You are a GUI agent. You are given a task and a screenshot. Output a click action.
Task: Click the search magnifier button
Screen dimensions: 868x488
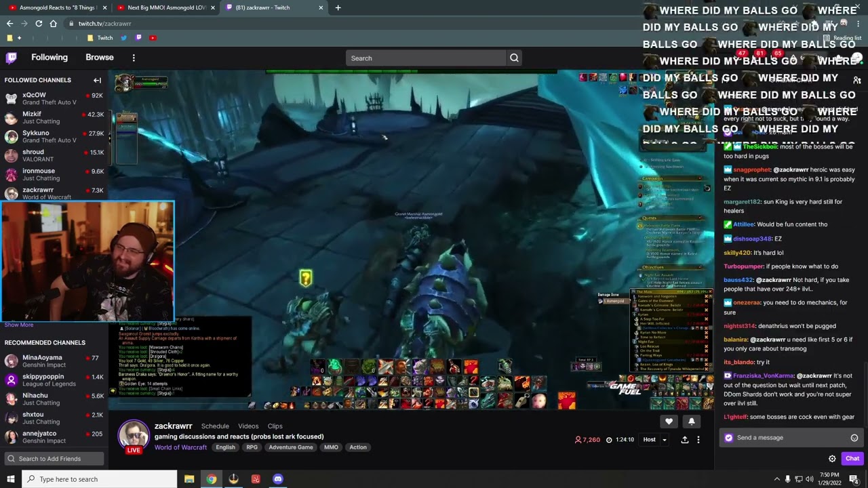(x=514, y=58)
